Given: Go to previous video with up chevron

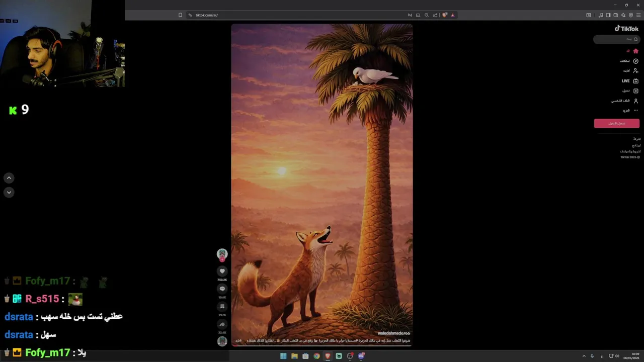Looking at the screenshot, I should (x=9, y=178).
